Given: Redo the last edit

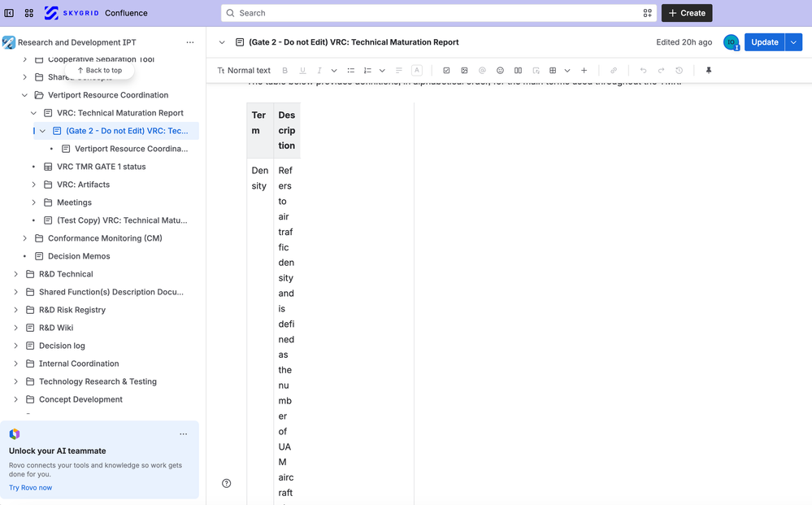Looking at the screenshot, I should tap(662, 71).
